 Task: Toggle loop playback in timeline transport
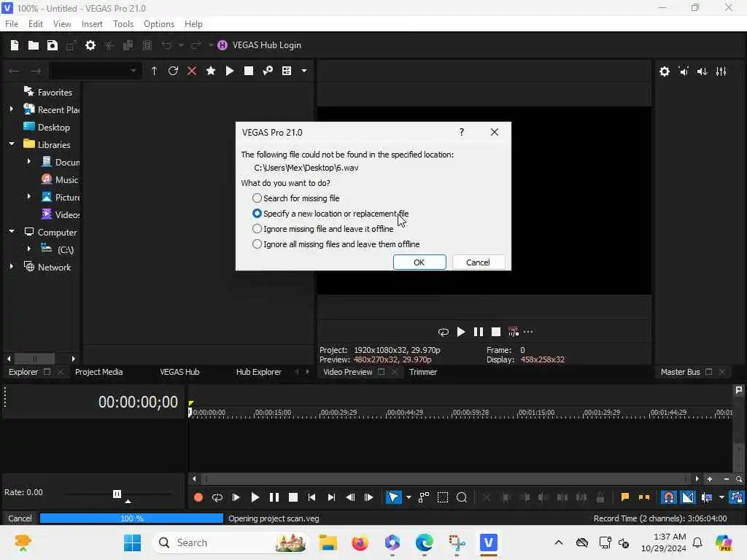217,497
